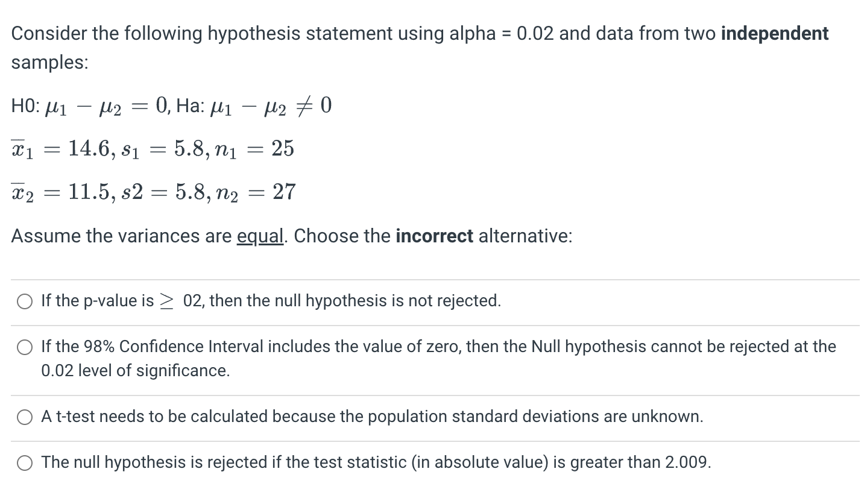Select the t-test answer choice
Image resolution: width=867 pixels, height=504 pixels.
25,417
